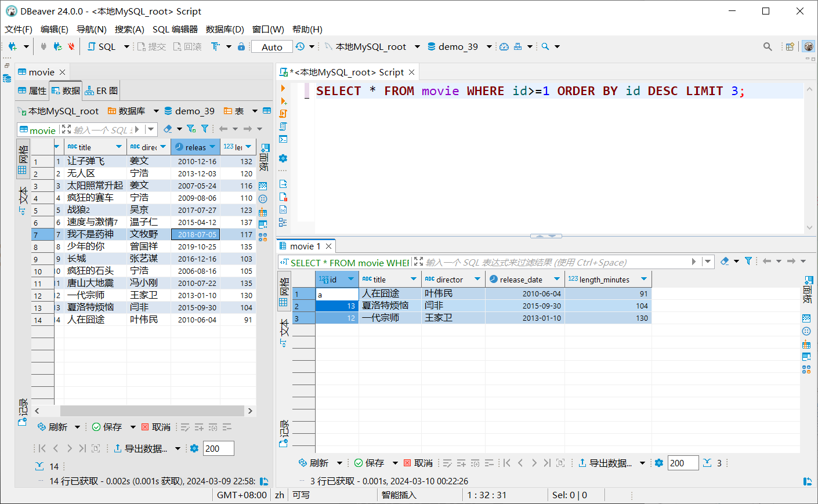Click the perspective icon at top right toolbar
818x504 pixels.
790,46
